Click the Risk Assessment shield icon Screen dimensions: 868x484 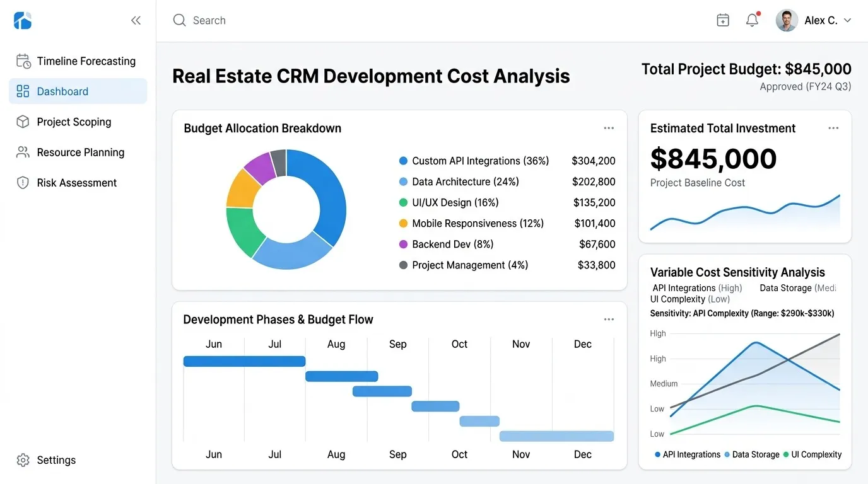[23, 183]
